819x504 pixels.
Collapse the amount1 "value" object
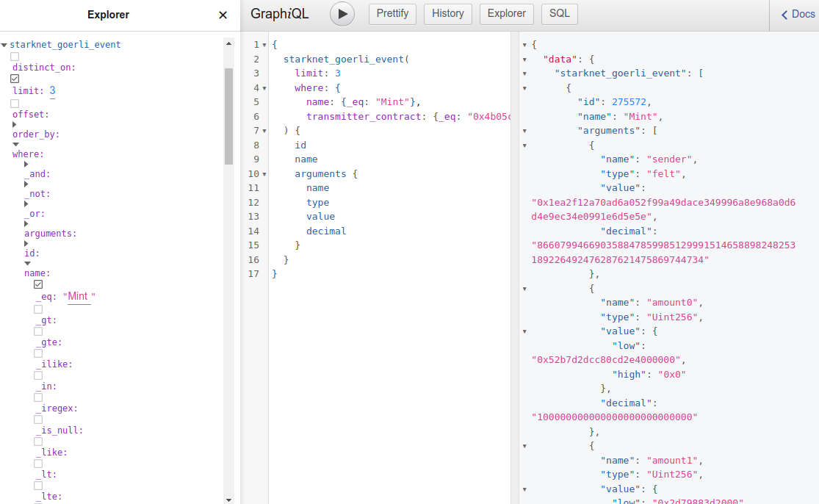pyautogui.click(x=524, y=489)
